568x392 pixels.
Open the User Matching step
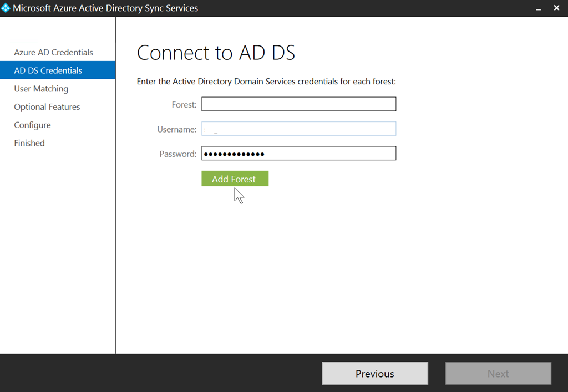(41, 89)
